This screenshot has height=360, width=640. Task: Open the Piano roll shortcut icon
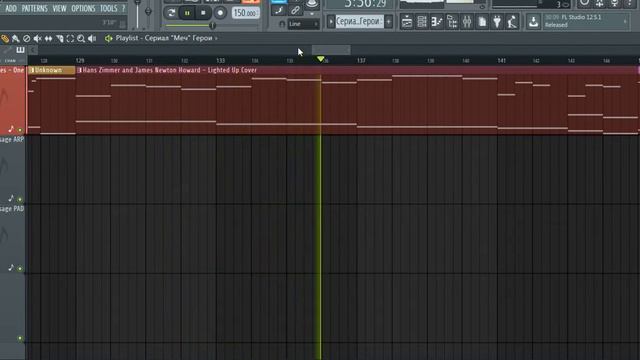(x=437, y=22)
